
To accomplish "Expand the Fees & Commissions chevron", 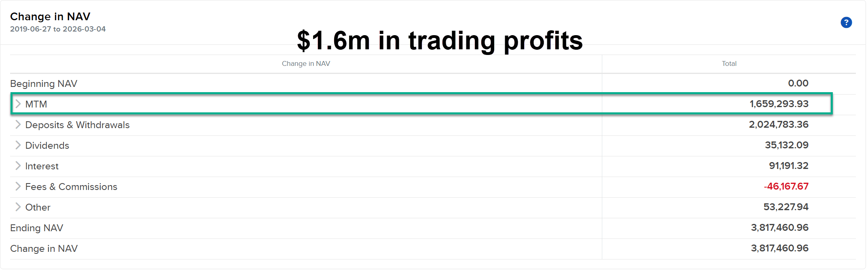I will pos(18,186).
